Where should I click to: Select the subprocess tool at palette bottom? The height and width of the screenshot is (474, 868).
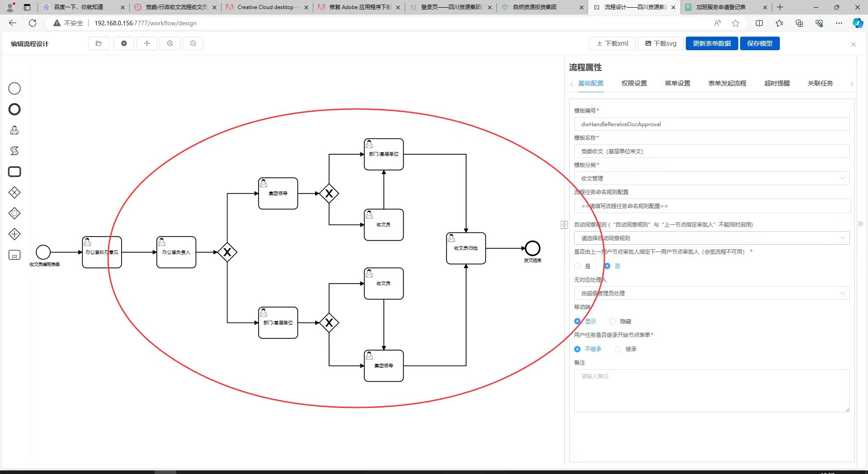pos(14,255)
